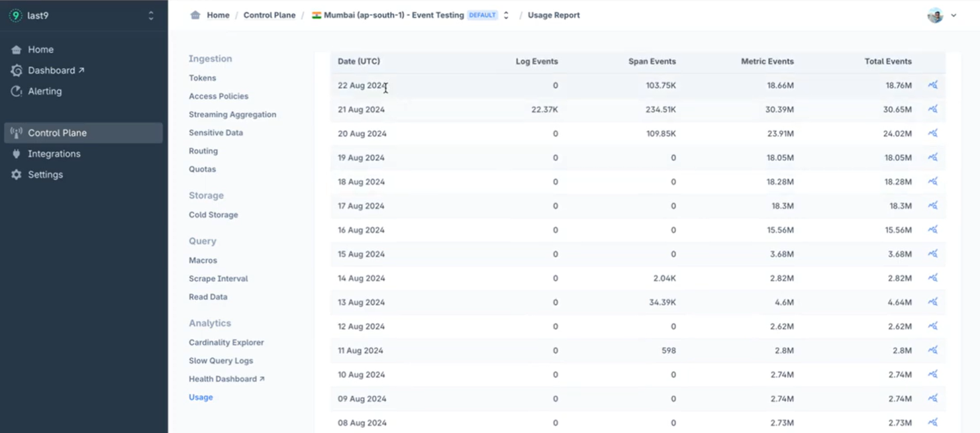Click Mumbai (ap-south-1) - Event Testing breadcrumb
This screenshot has height=433, width=980.
coord(394,15)
